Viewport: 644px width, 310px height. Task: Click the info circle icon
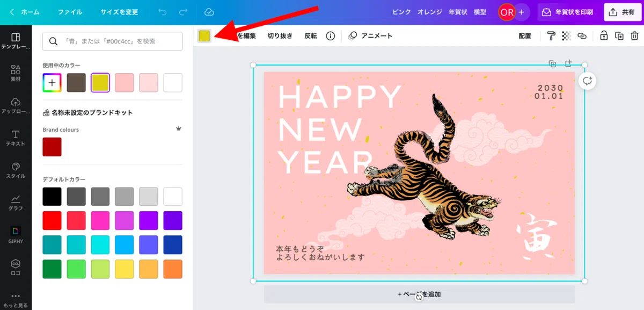[331, 36]
